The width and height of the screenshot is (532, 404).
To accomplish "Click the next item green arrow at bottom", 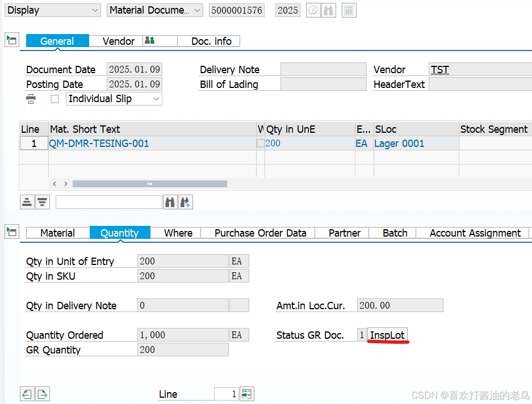I will (42, 393).
